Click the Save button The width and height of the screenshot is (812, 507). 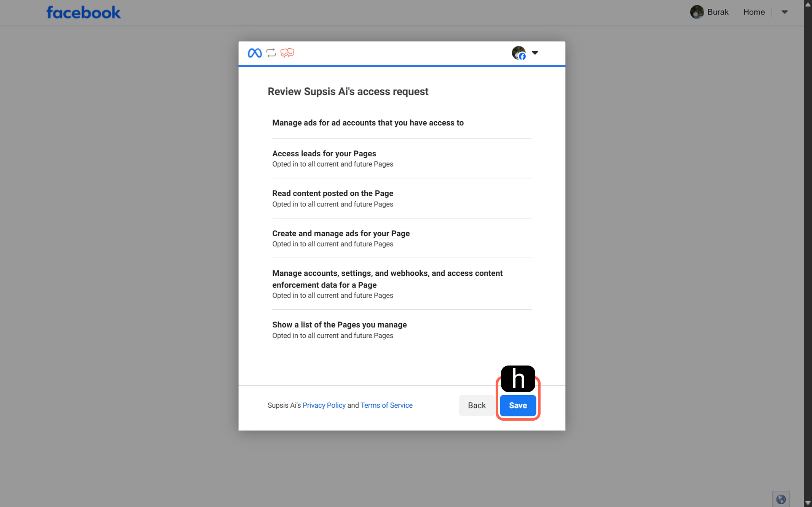518,405
